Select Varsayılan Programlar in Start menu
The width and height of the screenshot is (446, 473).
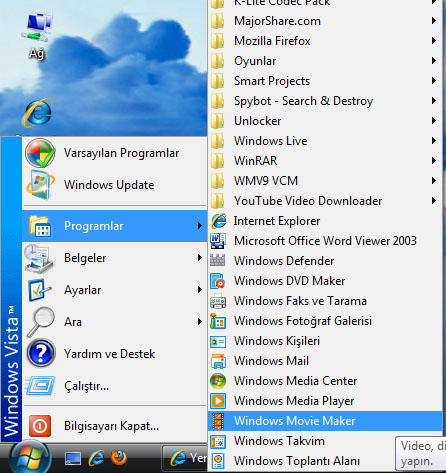tap(114, 153)
